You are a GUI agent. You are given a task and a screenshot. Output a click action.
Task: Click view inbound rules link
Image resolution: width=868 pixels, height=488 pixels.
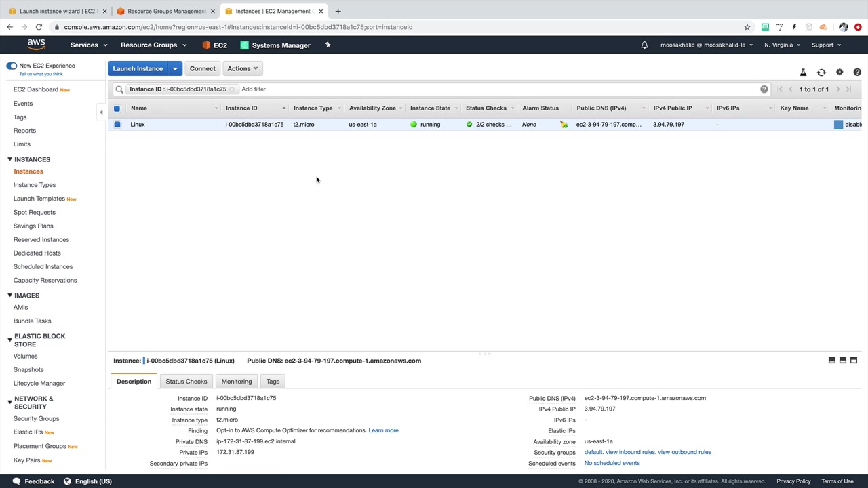click(630, 452)
